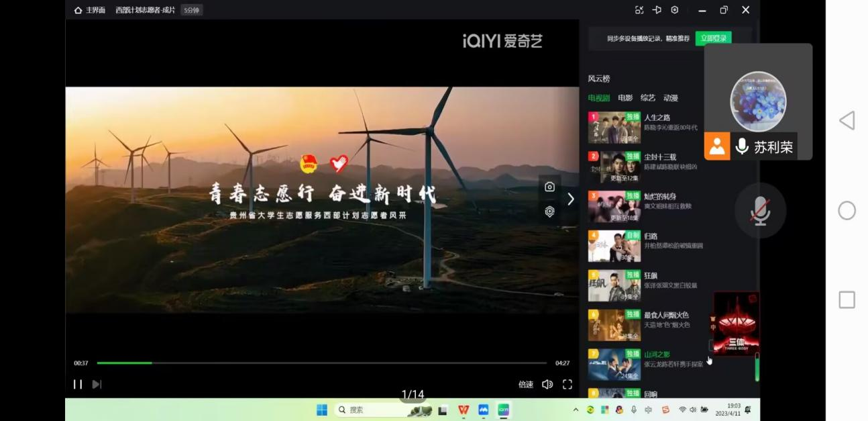
Task: Switch to the 电影 ranking tab
Action: [625, 98]
